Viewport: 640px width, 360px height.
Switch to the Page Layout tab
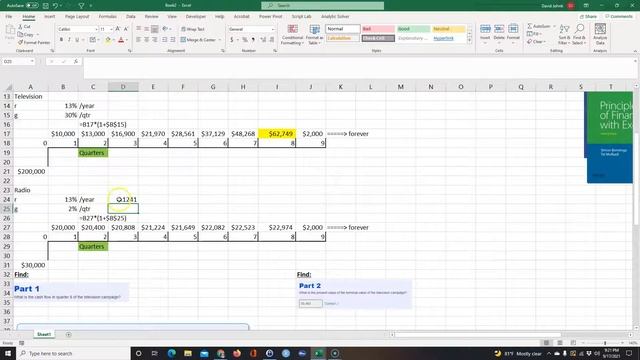(x=77, y=16)
